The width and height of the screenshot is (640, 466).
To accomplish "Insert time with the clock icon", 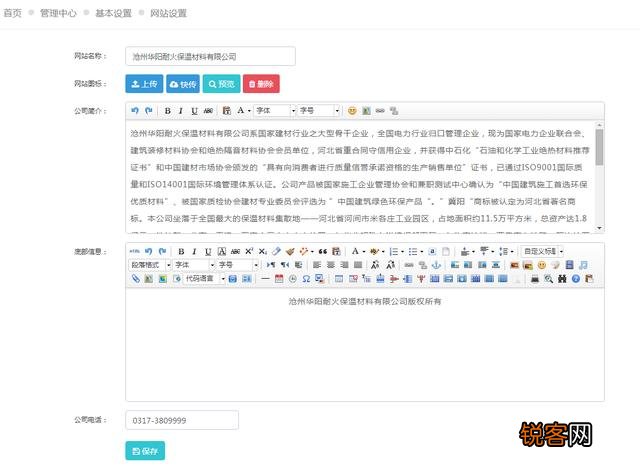I will pos(293,279).
